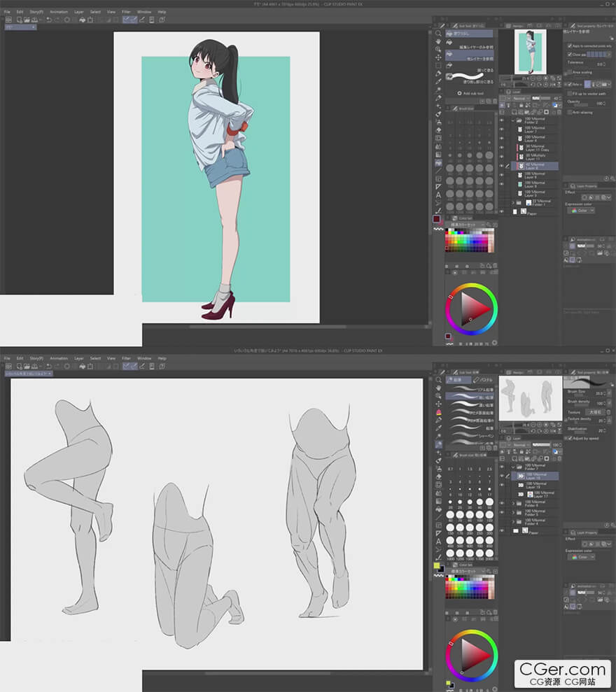Hide Folder 2 using its eye icon
616x692 pixels.
pyautogui.click(x=501, y=120)
